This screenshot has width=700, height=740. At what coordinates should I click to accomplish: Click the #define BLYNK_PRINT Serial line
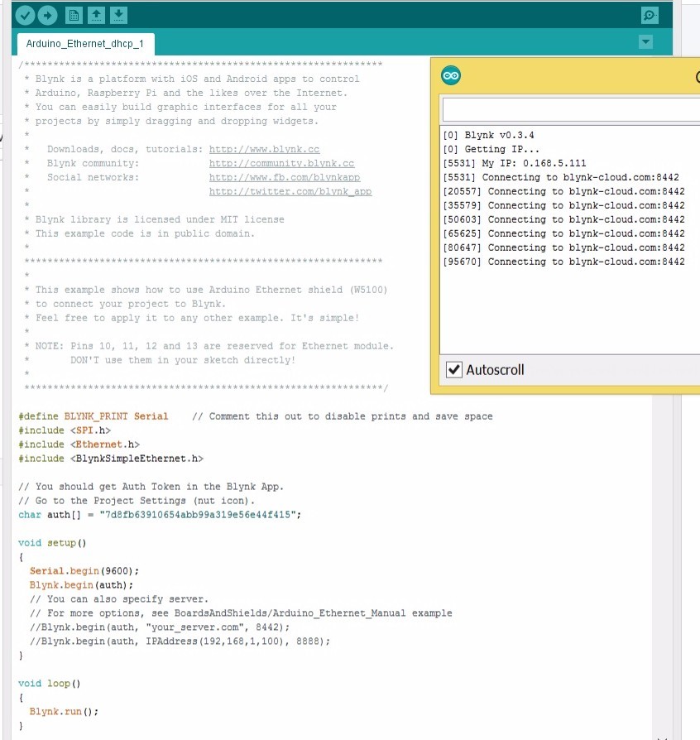[93, 416]
